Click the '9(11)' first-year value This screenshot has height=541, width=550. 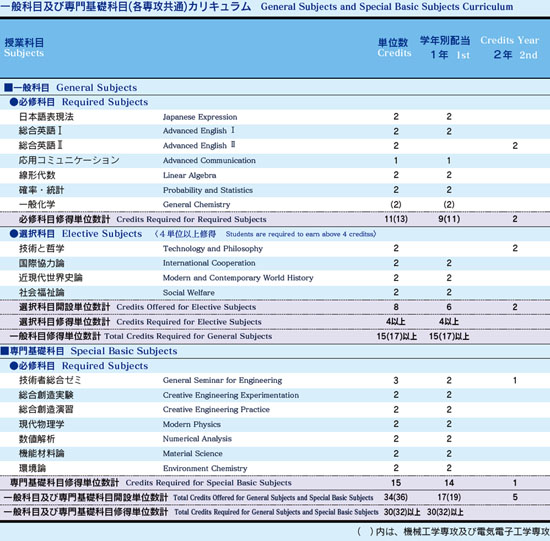[x=449, y=219]
